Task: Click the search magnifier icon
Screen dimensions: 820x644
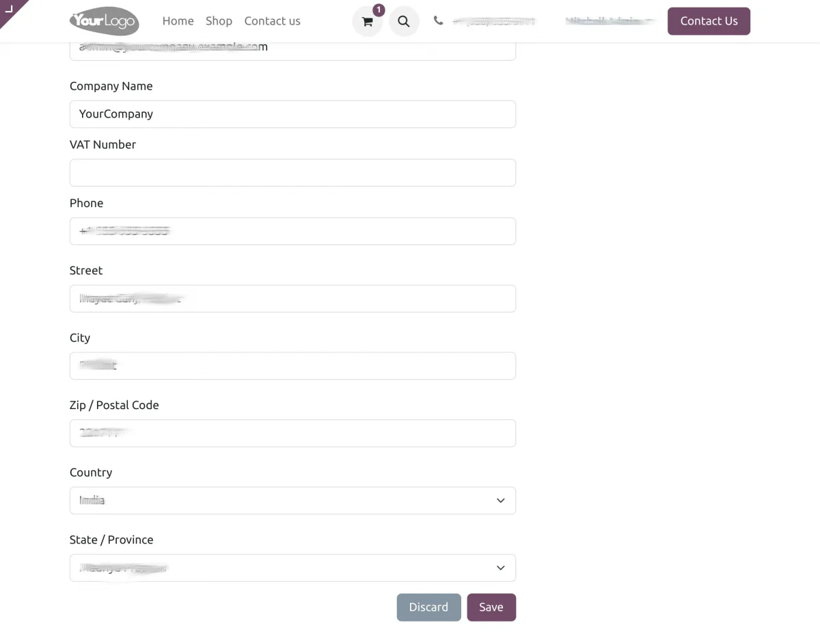Action: pos(404,21)
